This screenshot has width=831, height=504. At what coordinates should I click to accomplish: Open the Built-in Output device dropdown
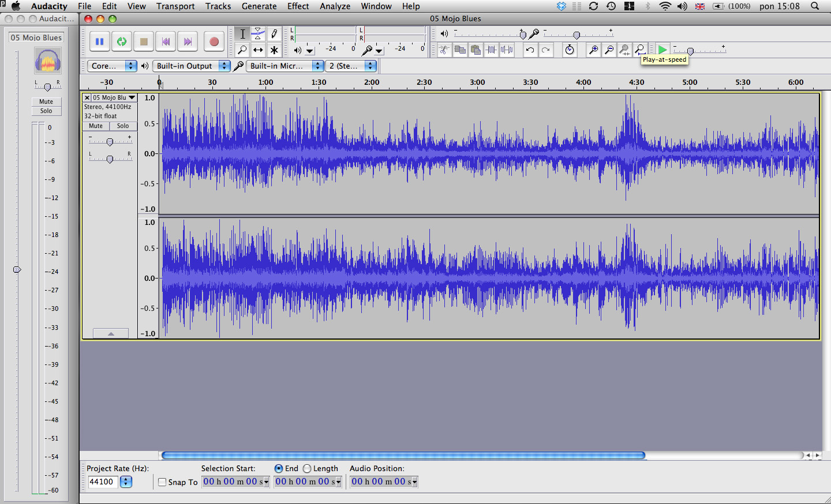point(192,66)
